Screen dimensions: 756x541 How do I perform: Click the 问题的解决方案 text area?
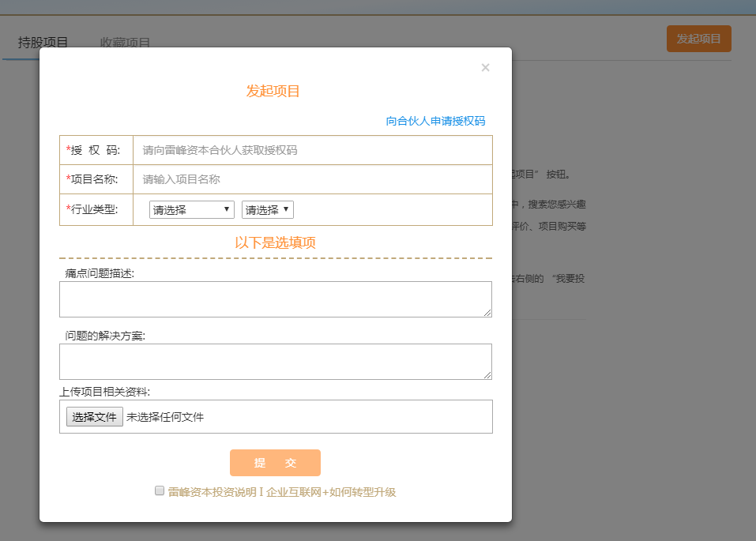click(276, 362)
